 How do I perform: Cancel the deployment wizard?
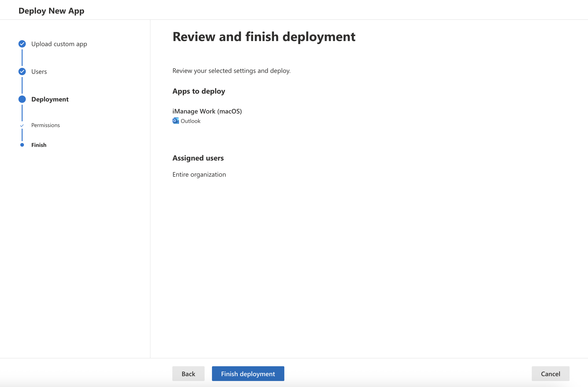click(x=550, y=374)
